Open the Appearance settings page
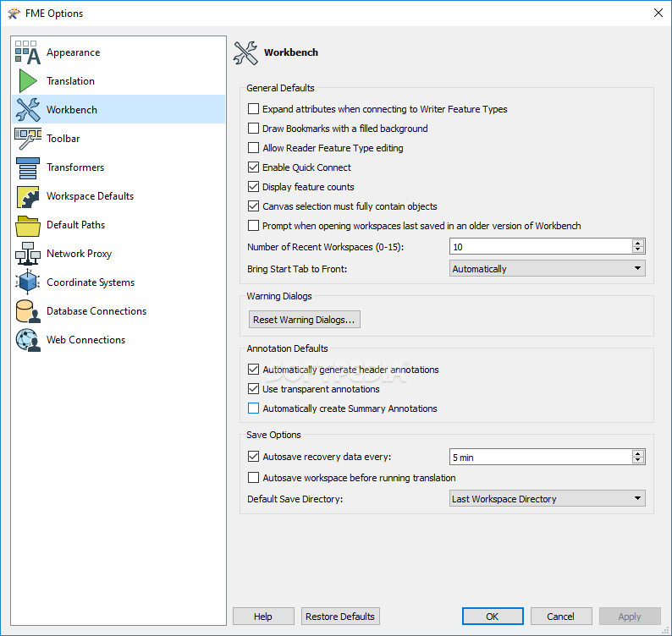672x636 pixels. click(74, 52)
